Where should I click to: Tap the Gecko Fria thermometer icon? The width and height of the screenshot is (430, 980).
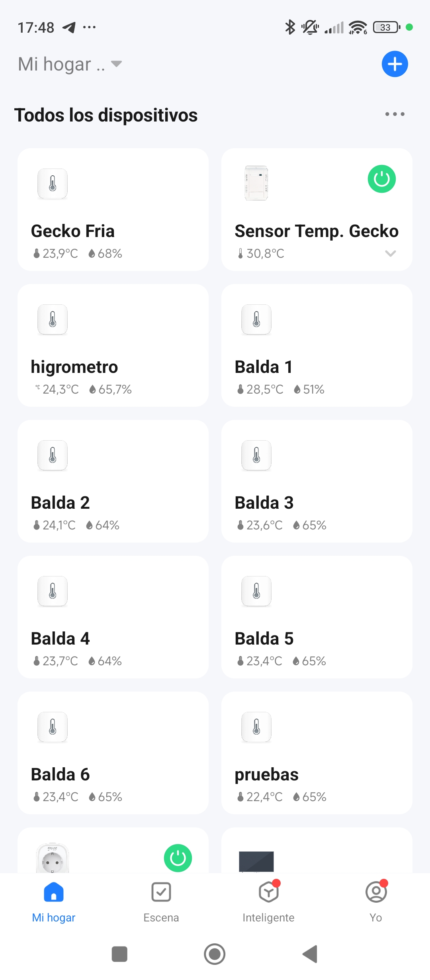(x=53, y=184)
